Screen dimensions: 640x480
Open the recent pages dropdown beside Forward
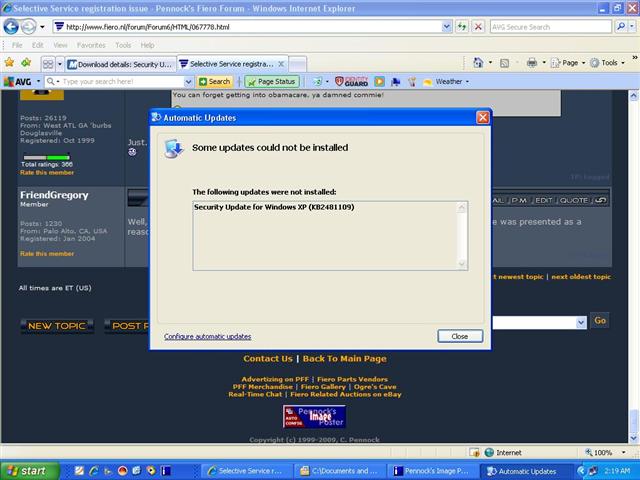[x=42, y=27]
